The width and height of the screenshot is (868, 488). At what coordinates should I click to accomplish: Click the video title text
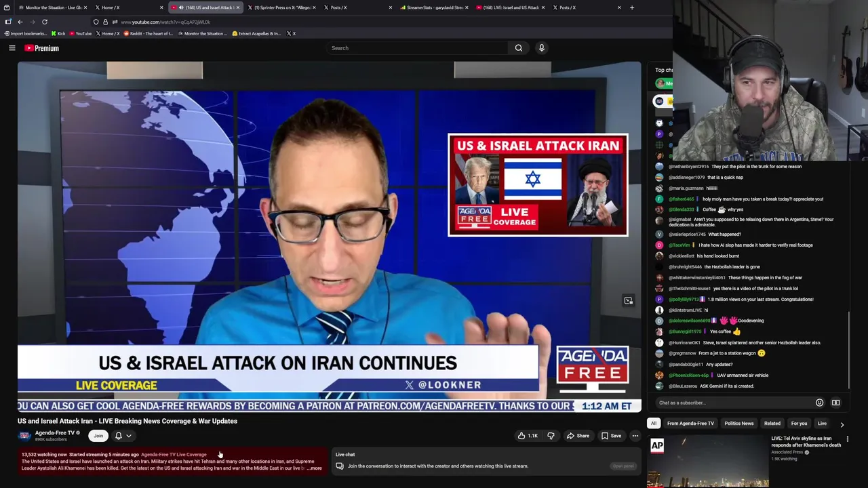pos(127,421)
